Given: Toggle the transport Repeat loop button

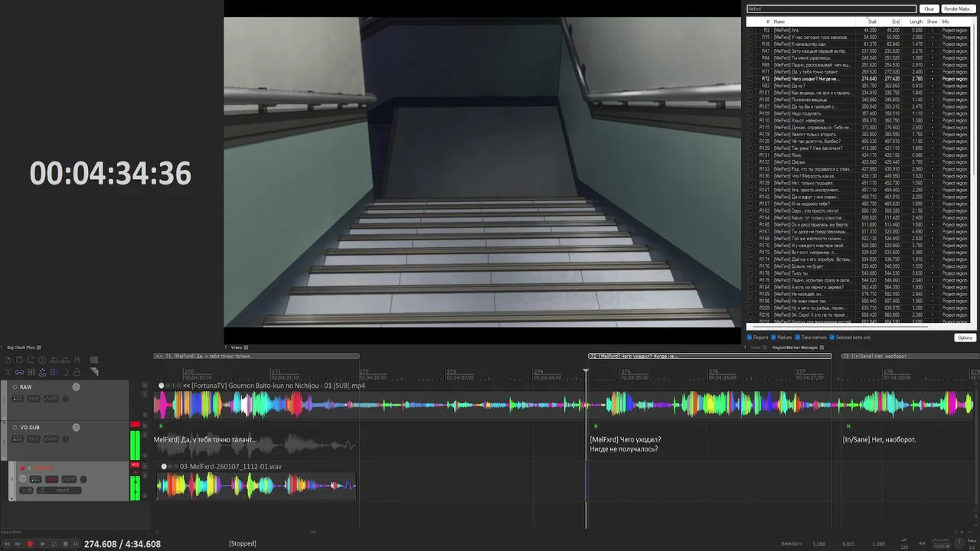Looking at the screenshot, I should tap(54, 544).
